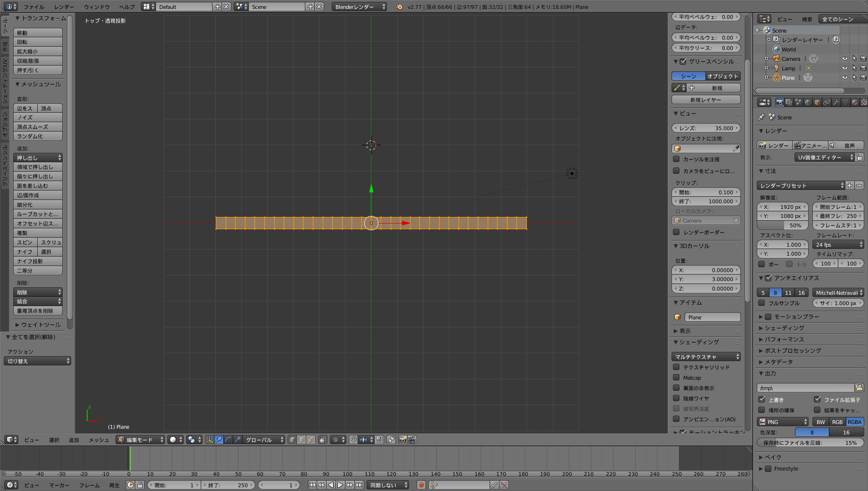Open the Render (レンダー) top menu

64,7
